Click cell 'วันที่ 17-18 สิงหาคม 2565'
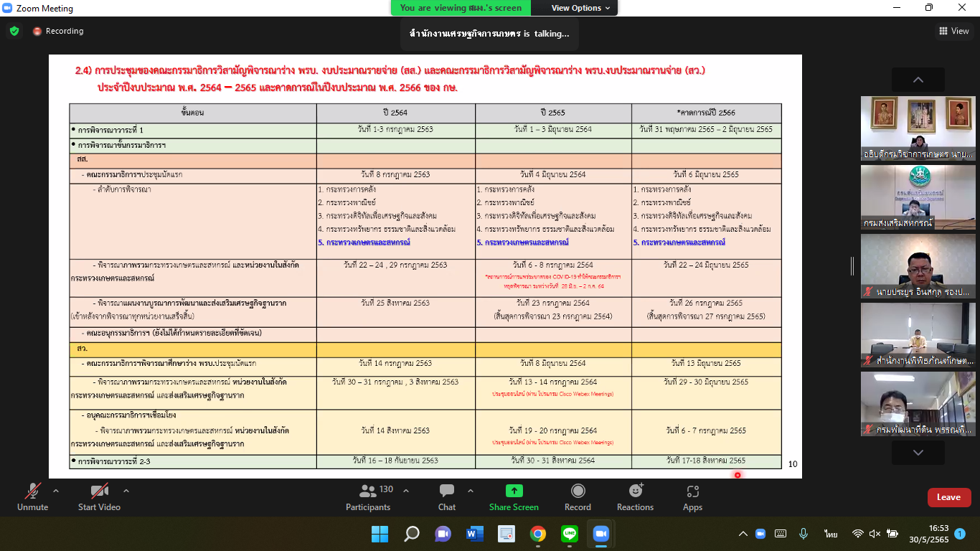Viewport: 980px width, 551px height. pyautogui.click(x=706, y=461)
